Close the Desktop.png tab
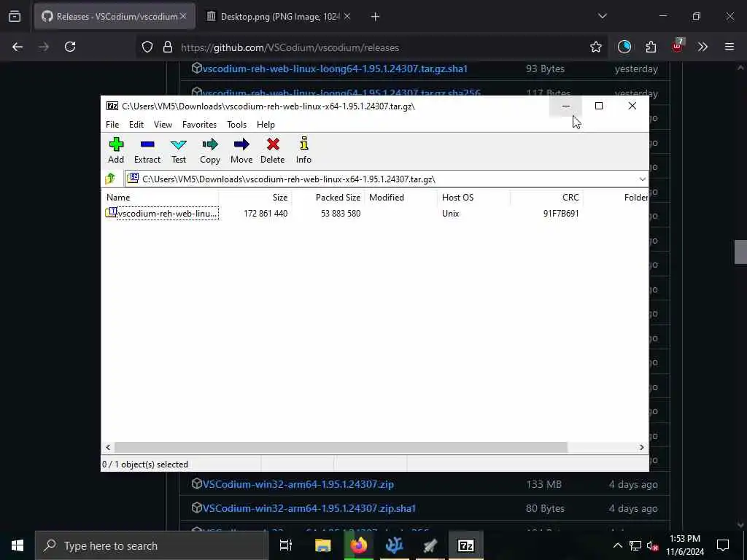747x560 pixels. coord(347,17)
